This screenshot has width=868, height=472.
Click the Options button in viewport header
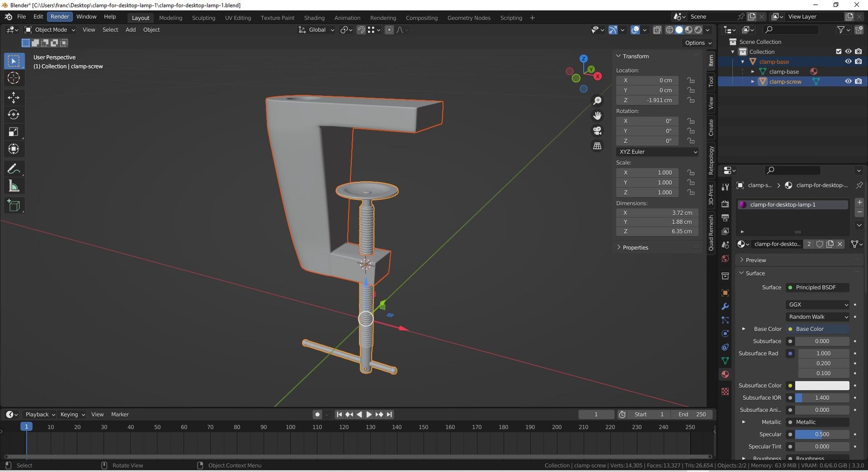click(698, 43)
